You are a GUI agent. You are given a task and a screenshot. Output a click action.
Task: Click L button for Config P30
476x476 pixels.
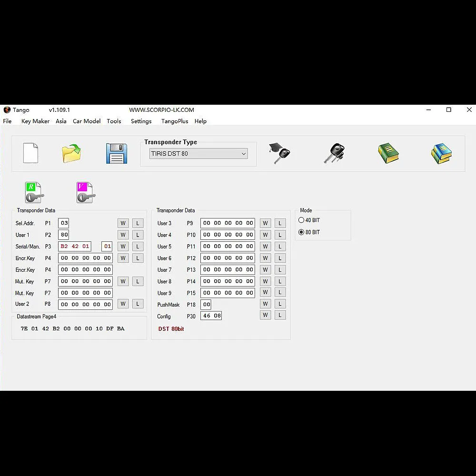point(280,315)
